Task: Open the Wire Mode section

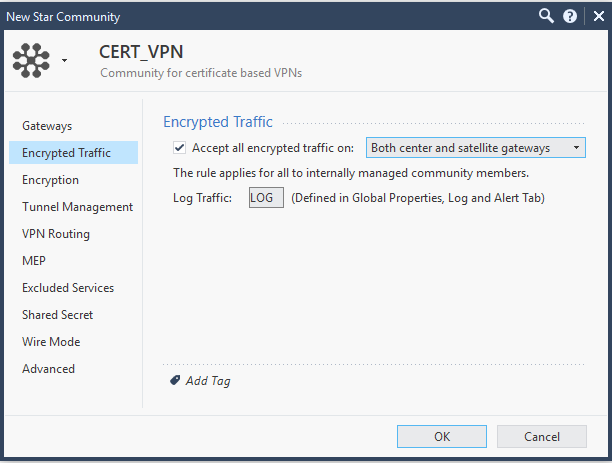Action: pos(51,342)
